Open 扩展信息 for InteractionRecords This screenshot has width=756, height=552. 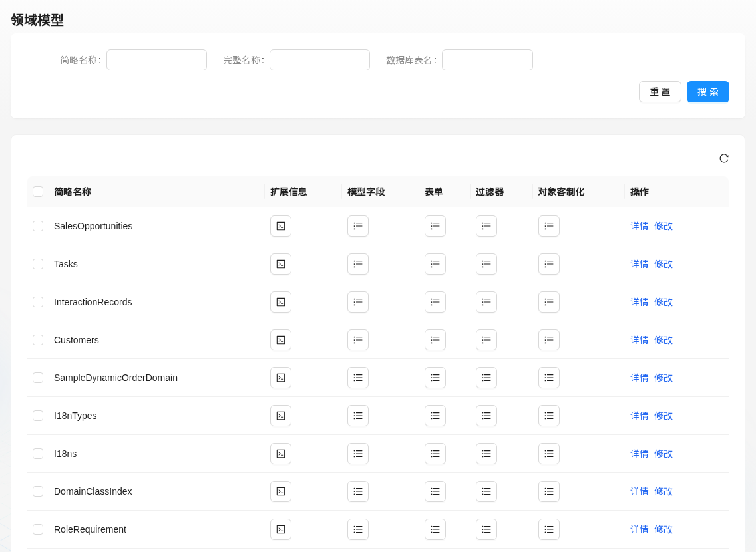pos(281,302)
